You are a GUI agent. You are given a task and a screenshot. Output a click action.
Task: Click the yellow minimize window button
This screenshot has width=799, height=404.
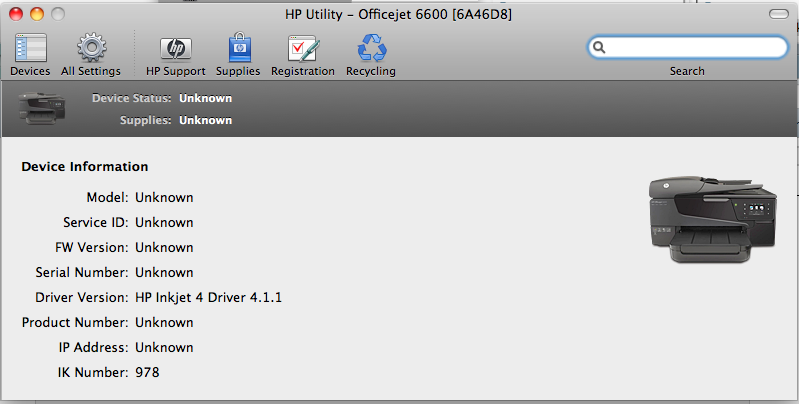pyautogui.click(x=37, y=14)
